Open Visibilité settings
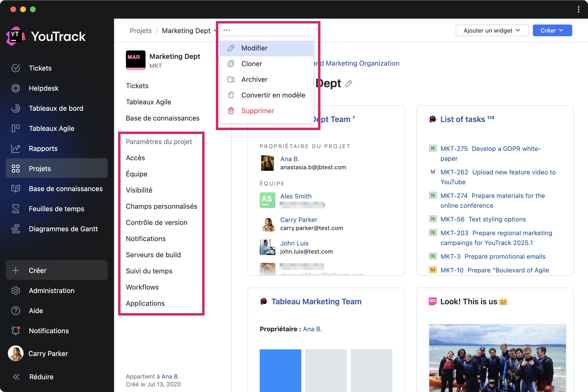The height and width of the screenshot is (392, 588). tap(139, 190)
